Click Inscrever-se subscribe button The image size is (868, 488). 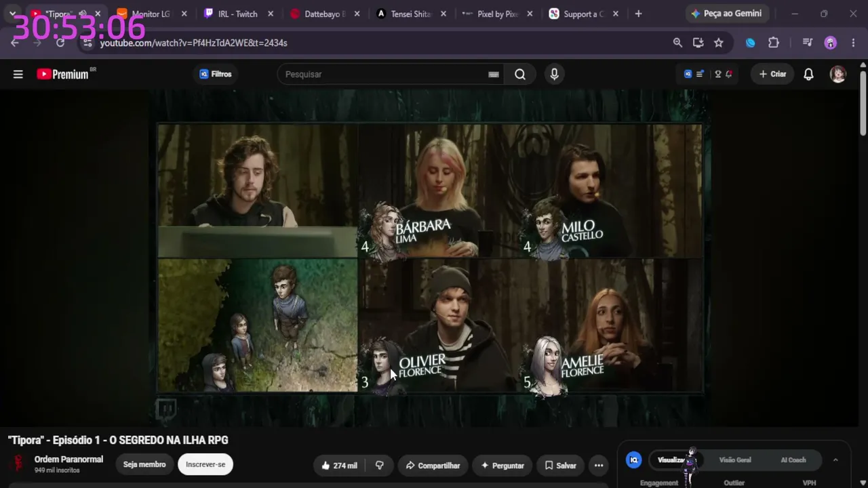[205, 465]
